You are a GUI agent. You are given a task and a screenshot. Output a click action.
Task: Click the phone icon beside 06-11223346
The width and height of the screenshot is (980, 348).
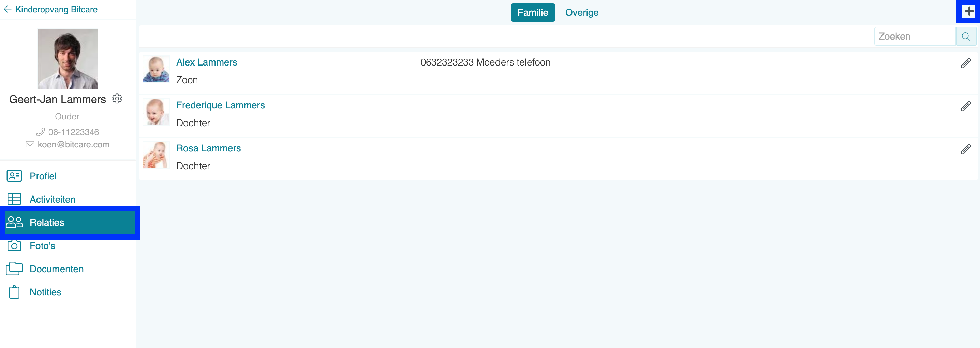point(40,132)
